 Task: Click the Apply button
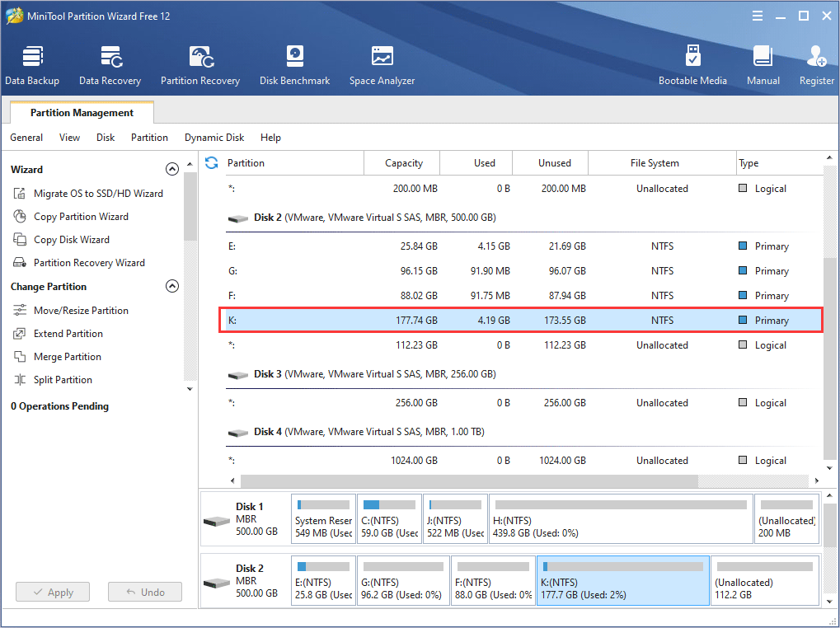tap(52, 591)
